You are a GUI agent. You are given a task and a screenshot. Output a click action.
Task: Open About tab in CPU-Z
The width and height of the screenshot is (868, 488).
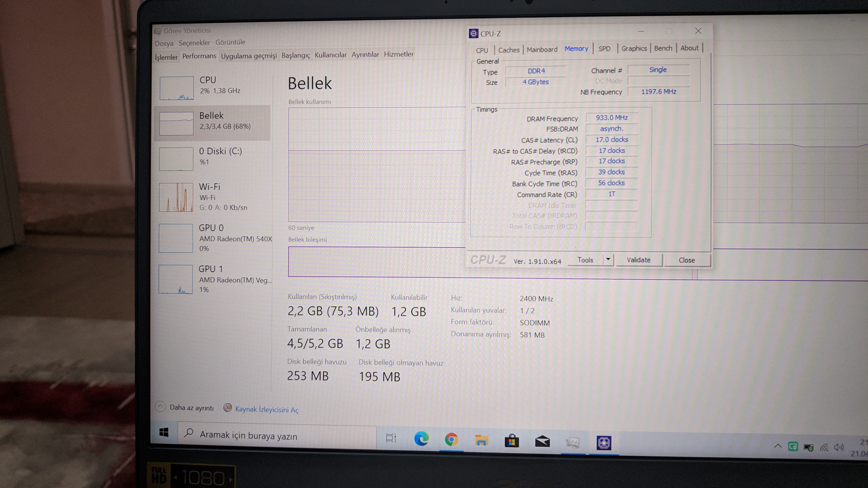(689, 48)
